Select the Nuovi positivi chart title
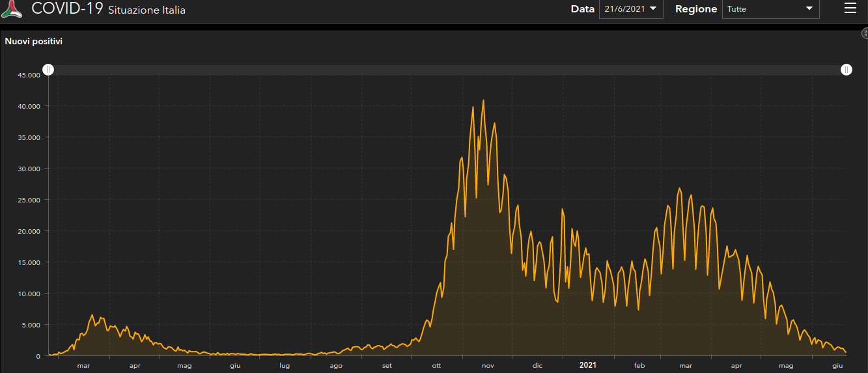The image size is (868, 373). (34, 41)
